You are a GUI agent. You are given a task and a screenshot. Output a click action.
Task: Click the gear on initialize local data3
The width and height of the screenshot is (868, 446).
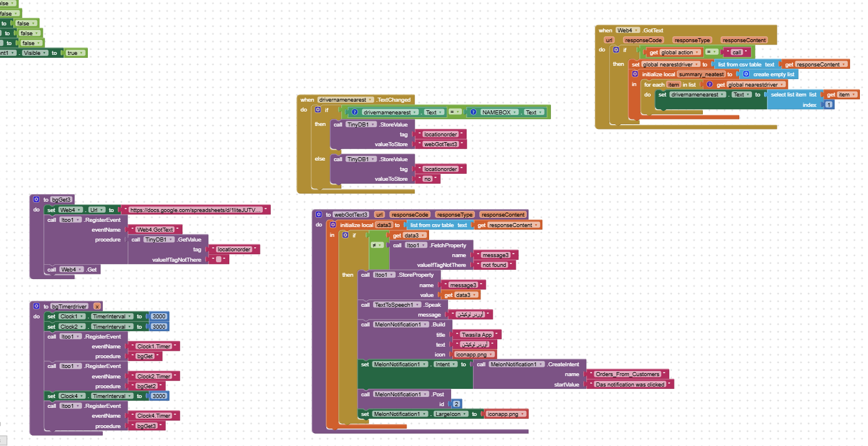tap(333, 225)
